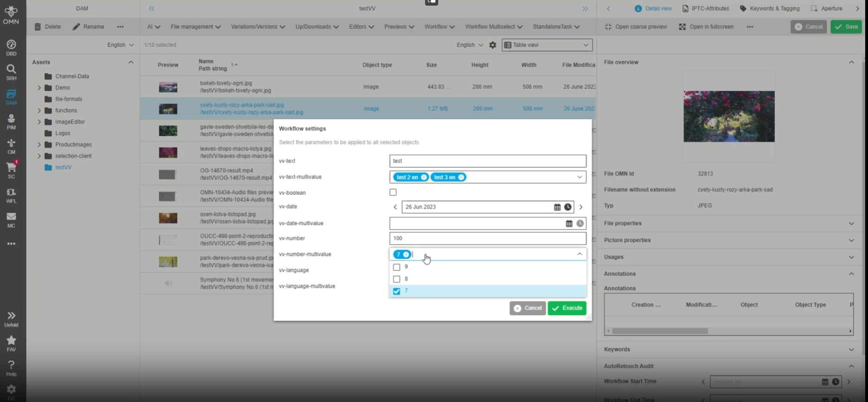868x402 pixels.
Task: Click Cancel in Workflow settings dialog
Action: 527,308
